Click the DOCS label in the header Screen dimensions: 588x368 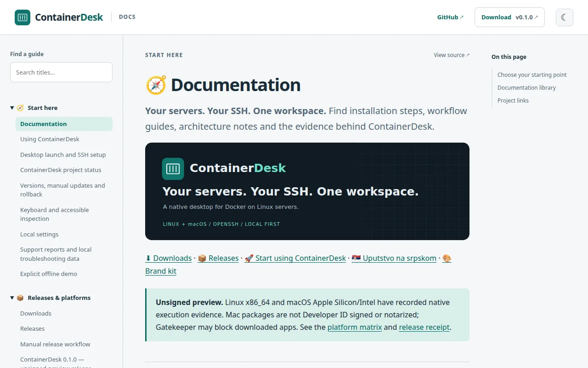tap(127, 17)
